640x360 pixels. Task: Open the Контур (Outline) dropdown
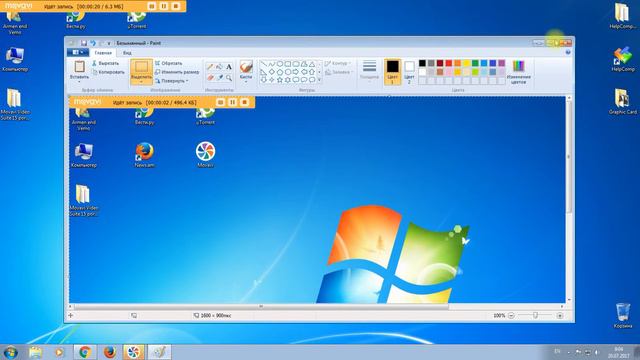pos(338,63)
